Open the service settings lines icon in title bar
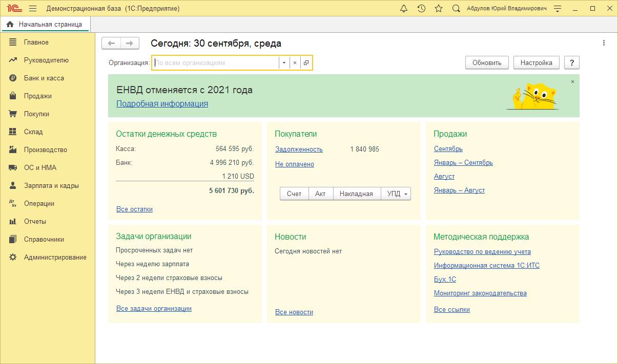The width and height of the screenshot is (618, 364). pos(558,9)
